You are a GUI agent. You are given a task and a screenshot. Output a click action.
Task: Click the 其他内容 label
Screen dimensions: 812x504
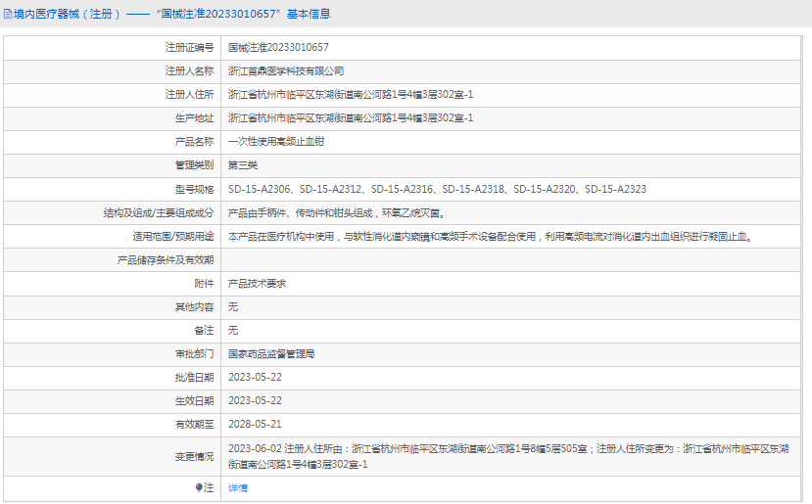(x=194, y=307)
